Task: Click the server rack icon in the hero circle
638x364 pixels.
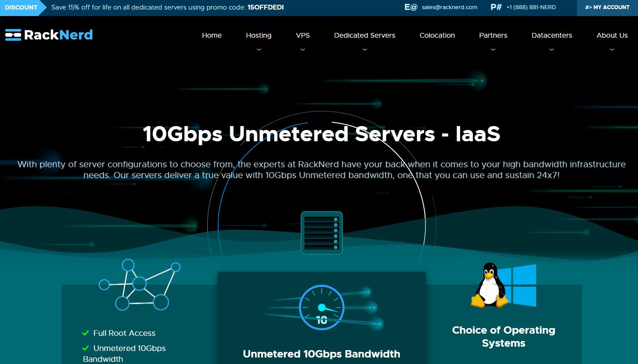Action: (322, 233)
